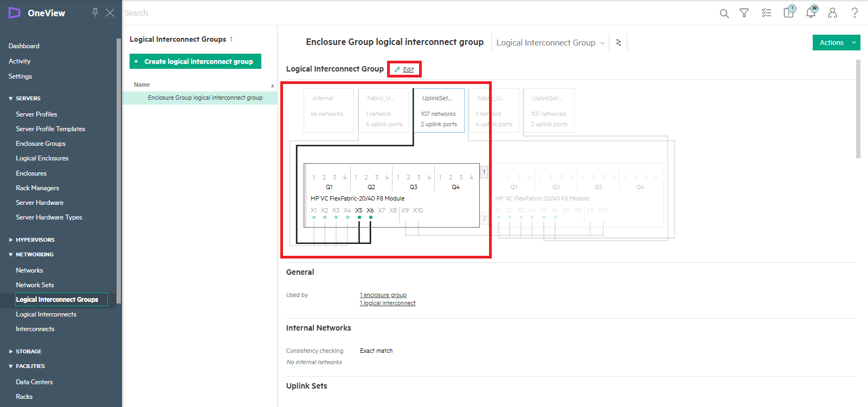The height and width of the screenshot is (407, 868).
Task: Click the search magnifier icon
Action: tap(724, 14)
